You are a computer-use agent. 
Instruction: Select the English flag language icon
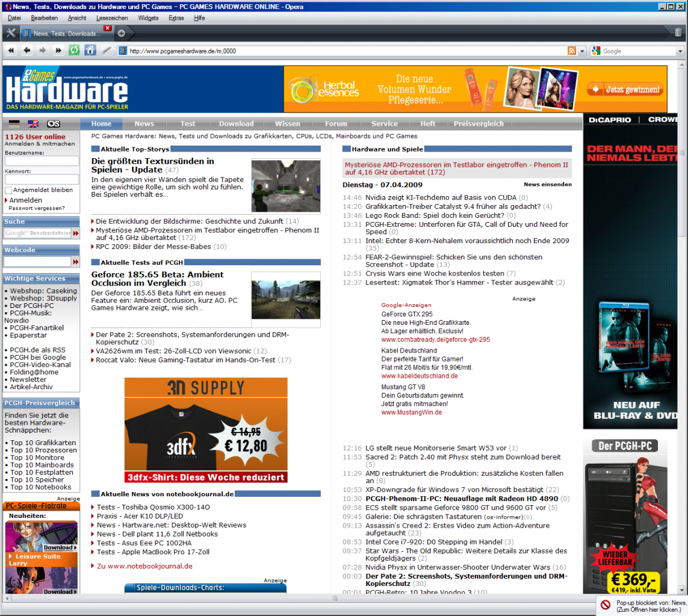tap(33, 124)
